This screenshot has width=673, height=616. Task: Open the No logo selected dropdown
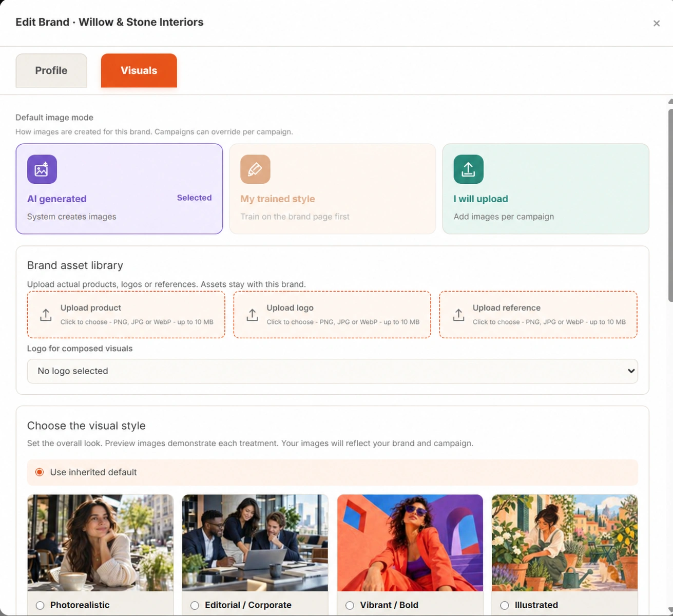click(332, 371)
